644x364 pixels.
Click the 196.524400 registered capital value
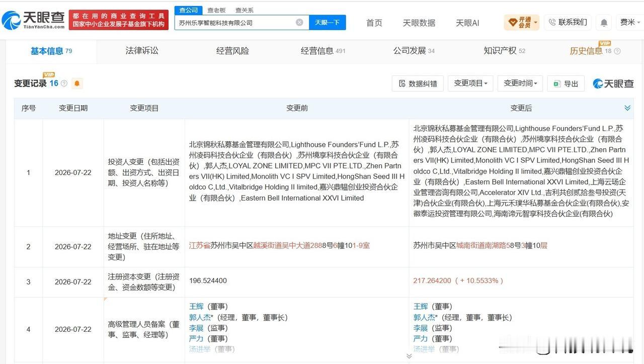point(208,282)
